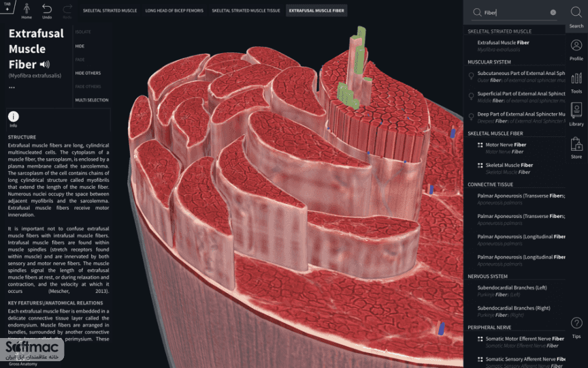Click grid icon beside Motor Nerve Fiber
This screenshot has height=368, width=588.
pyautogui.click(x=480, y=145)
